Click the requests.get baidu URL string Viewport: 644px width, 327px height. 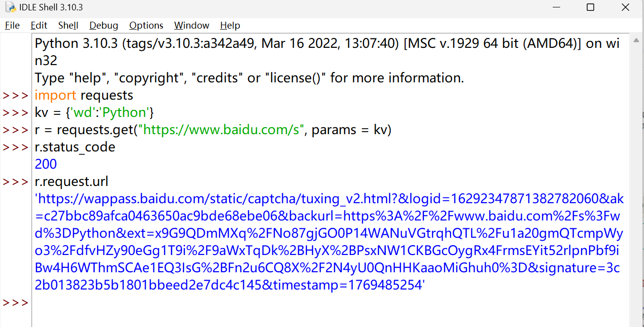click(220, 130)
